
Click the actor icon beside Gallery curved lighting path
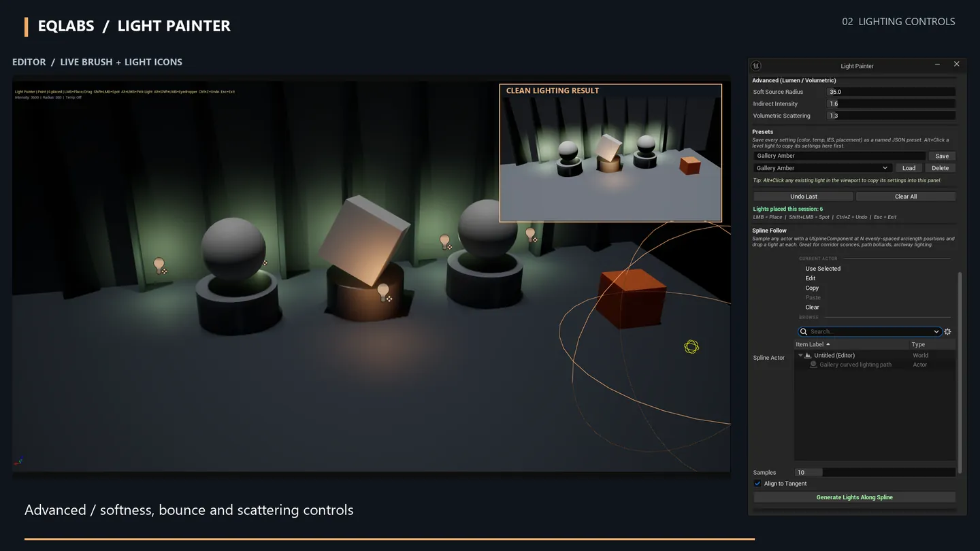[x=813, y=365]
